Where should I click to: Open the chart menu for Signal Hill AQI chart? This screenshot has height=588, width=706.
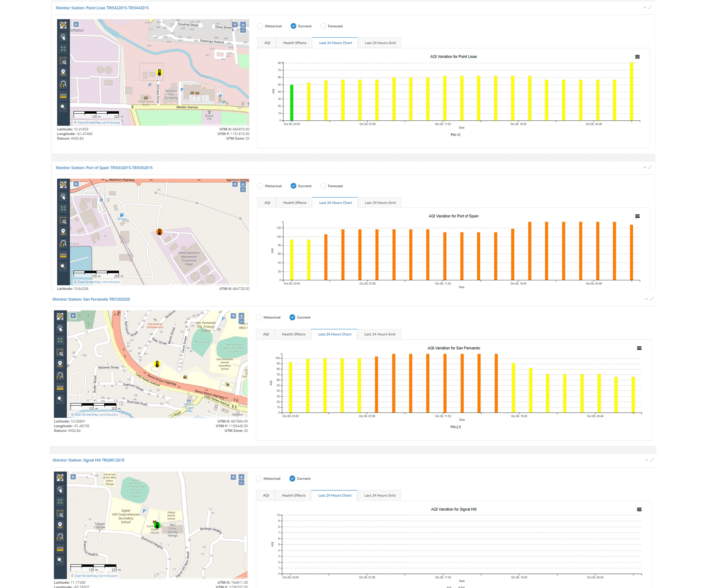point(639,510)
